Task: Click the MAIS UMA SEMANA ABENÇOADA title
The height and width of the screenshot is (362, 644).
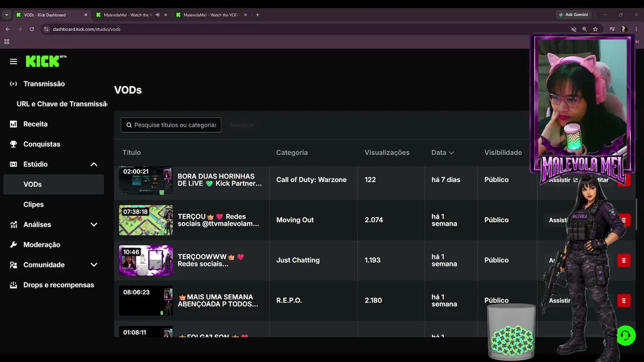Action: coord(218,301)
